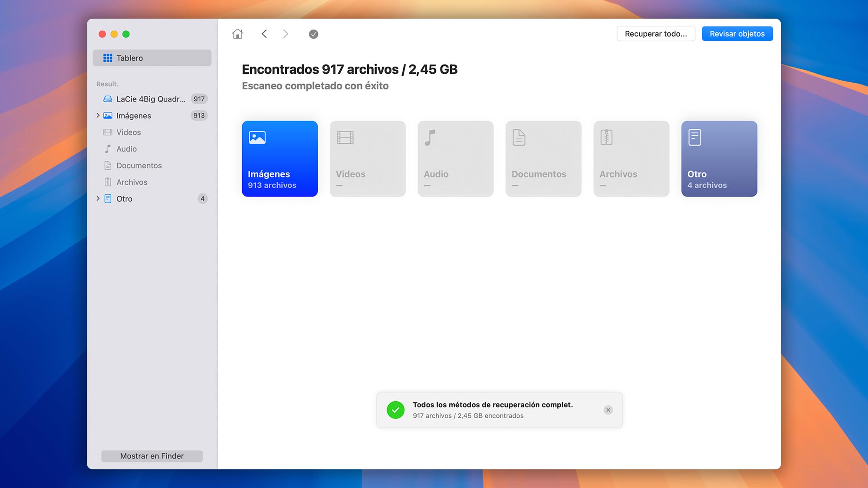The image size is (868, 488).
Task: Click the 917 archivos / 2,45 GB encontrados text
Action: pos(468,416)
